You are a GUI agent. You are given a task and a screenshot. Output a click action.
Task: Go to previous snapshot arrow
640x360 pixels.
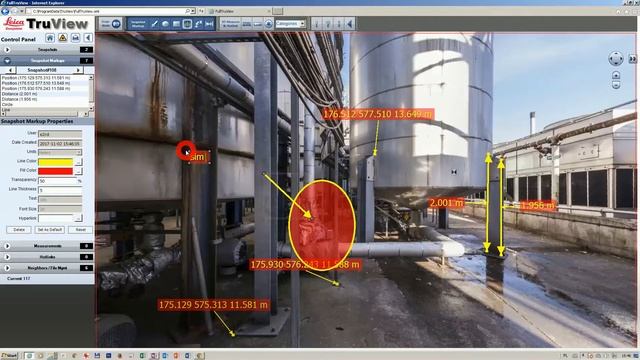(x=10, y=70)
